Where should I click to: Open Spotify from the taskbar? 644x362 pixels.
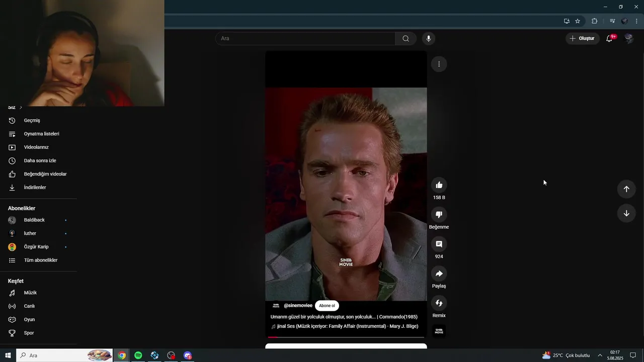pos(138,355)
